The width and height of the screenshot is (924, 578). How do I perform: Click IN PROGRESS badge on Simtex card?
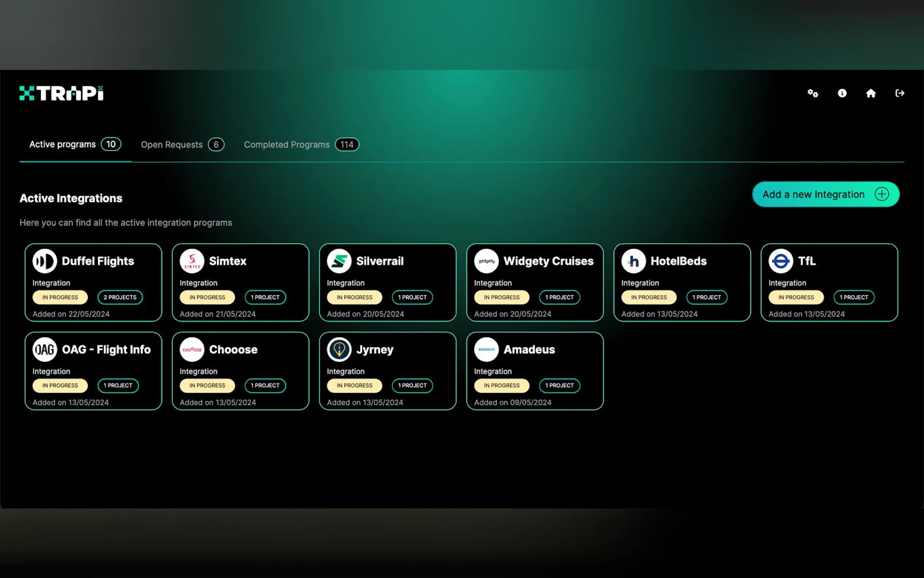(x=207, y=297)
